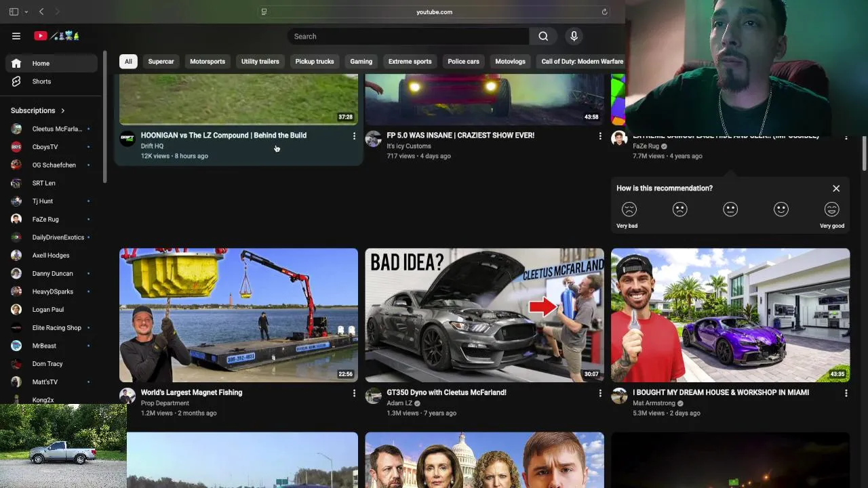Open DailyDrivenExotics subscription
This screenshot has height=488, width=868.
click(52, 237)
